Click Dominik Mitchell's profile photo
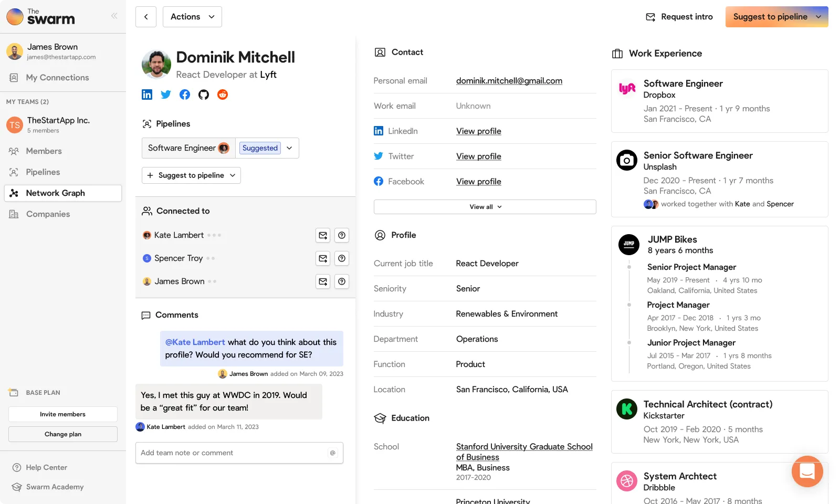 pos(156,65)
